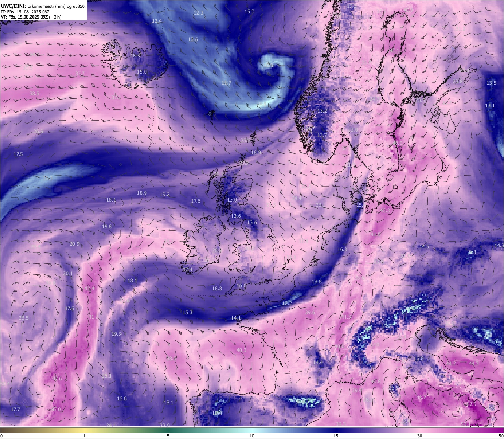Viewport: 504px width, 439px height.
Task: Select the 13.8 value label
Action: pos(317,282)
